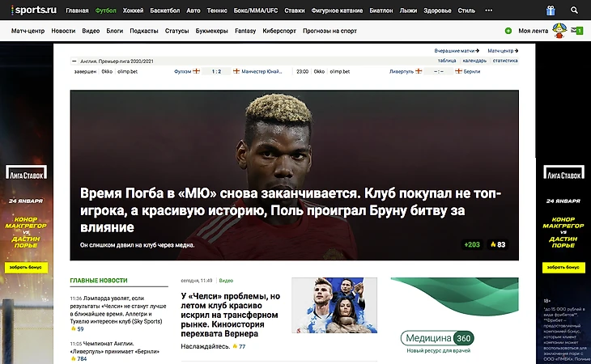Select the Футбол section
591x364 pixels.
105,11
